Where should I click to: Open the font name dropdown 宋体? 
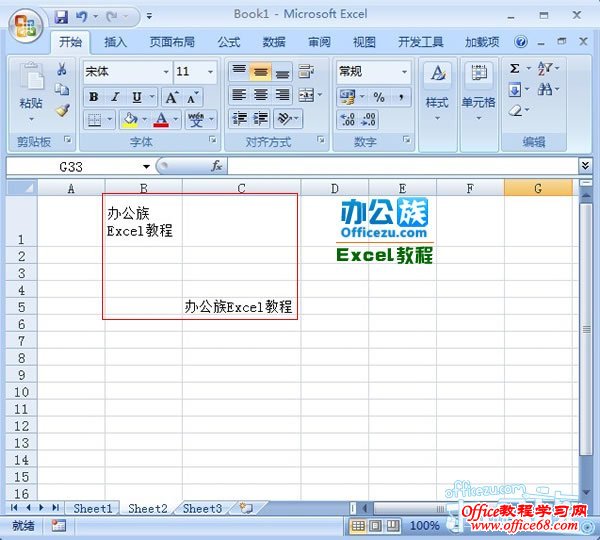point(166,72)
